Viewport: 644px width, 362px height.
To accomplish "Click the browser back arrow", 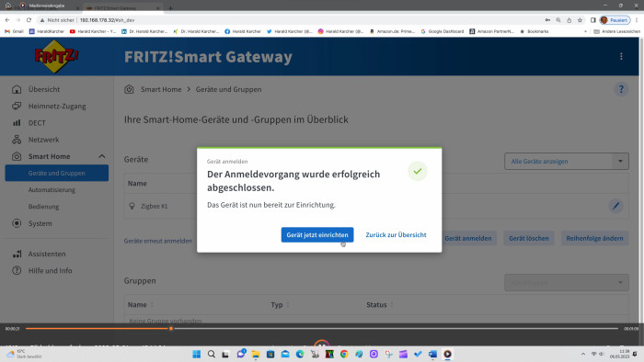I will click(x=7, y=19).
